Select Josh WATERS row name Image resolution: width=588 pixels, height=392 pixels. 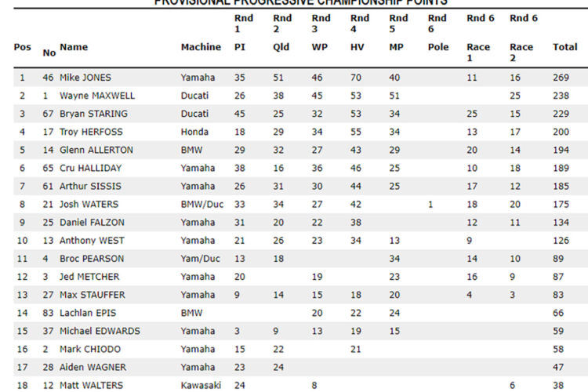tap(89, 204)
